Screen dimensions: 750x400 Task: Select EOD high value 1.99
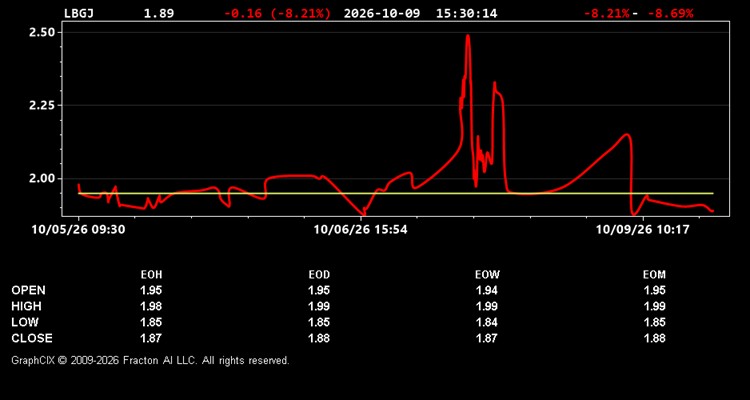tap(319, 306)
